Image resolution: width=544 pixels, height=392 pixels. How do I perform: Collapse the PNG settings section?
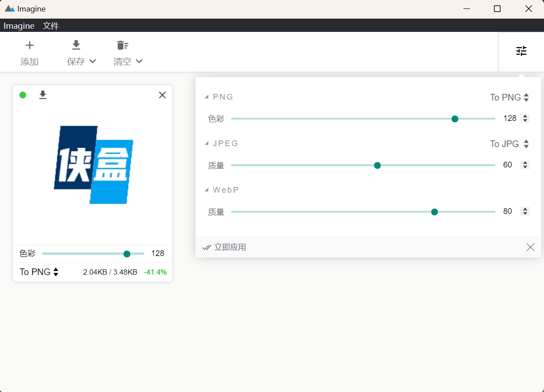pos(206,97)
